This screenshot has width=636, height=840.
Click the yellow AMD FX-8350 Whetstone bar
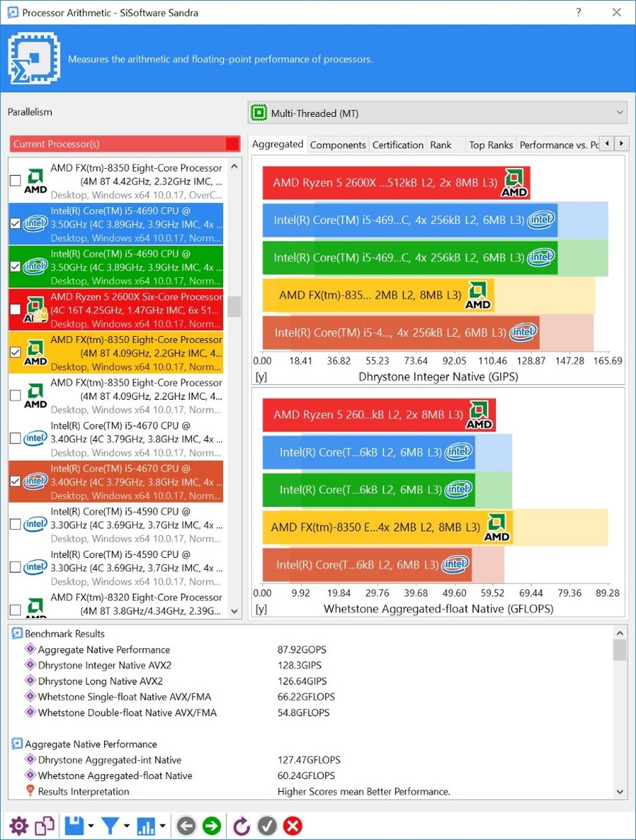pyautogui.click(x=388, y=527)
